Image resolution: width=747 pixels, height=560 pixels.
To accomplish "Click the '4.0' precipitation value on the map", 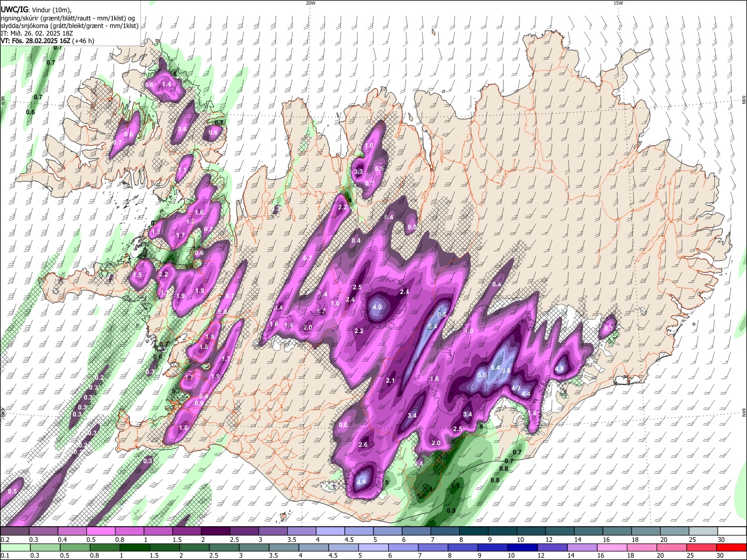I will click(377, 307).
